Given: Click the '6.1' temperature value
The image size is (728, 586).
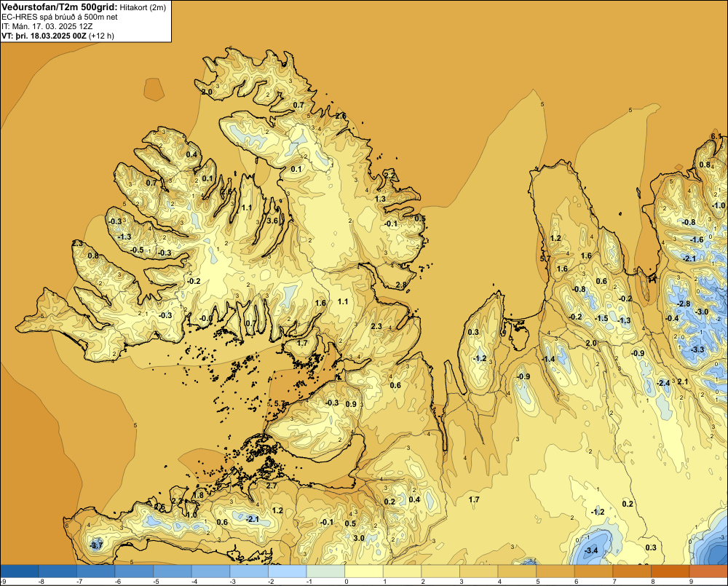Looking at the screenshot, I should point(716,136).
